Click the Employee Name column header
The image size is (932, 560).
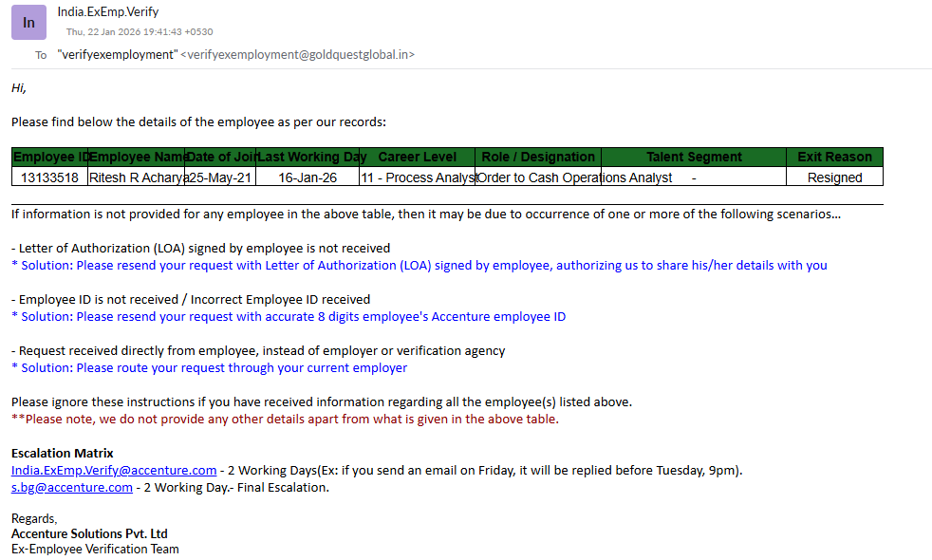pos(137,158)
